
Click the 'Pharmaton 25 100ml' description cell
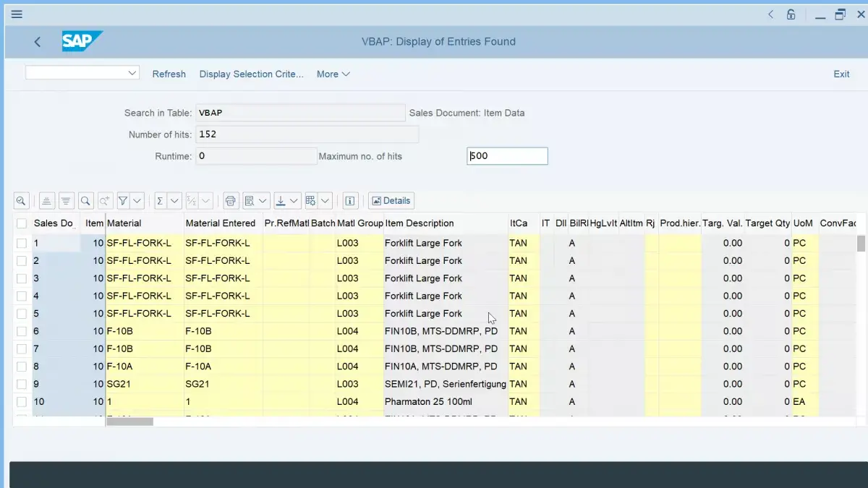(446, 402)
